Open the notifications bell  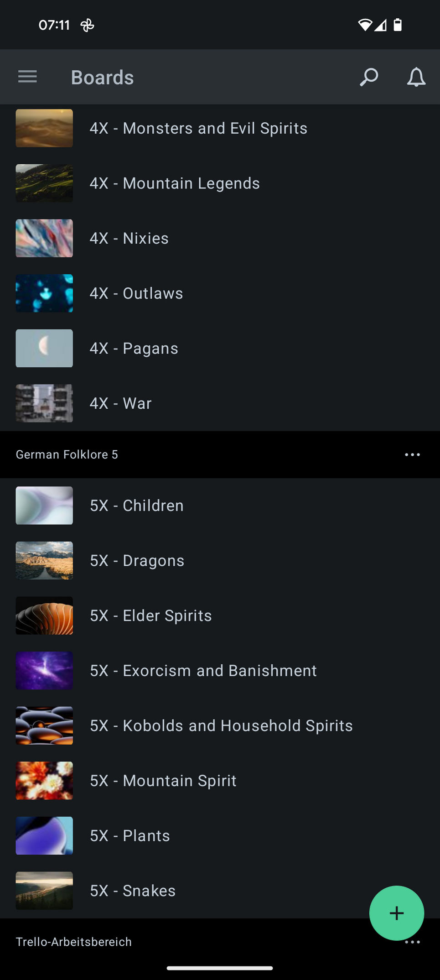416,77
